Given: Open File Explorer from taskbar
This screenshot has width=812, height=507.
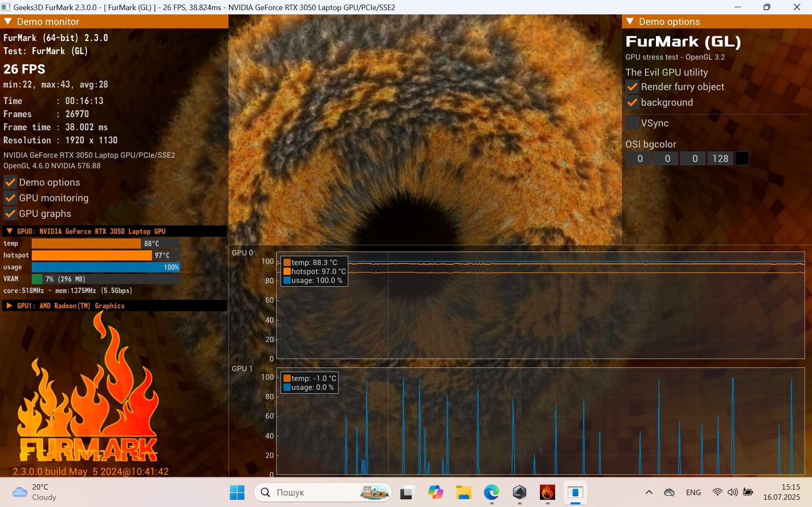Looking at the screenshot, I should tap(463, 492).
